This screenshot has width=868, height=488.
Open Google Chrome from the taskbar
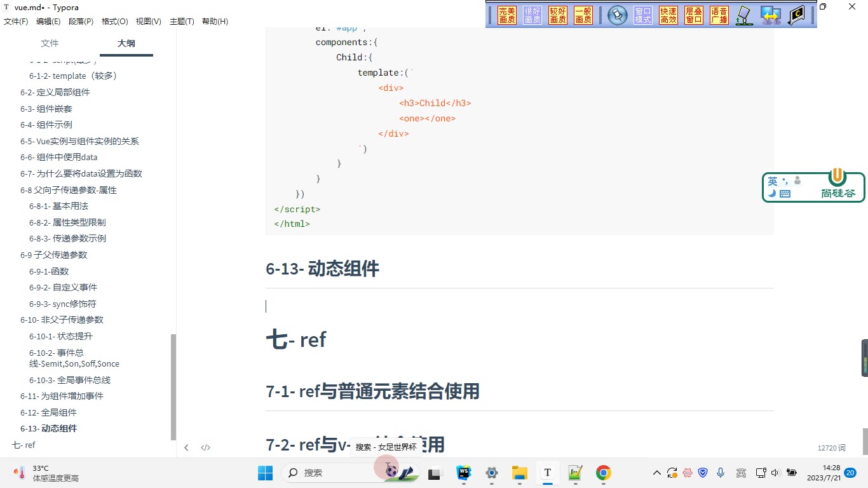(603, 473)
